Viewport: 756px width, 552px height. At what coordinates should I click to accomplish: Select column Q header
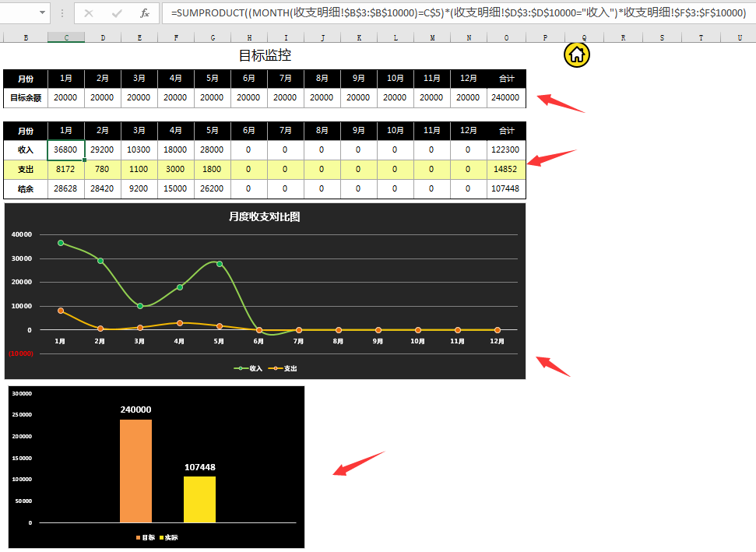pos(584,37)
